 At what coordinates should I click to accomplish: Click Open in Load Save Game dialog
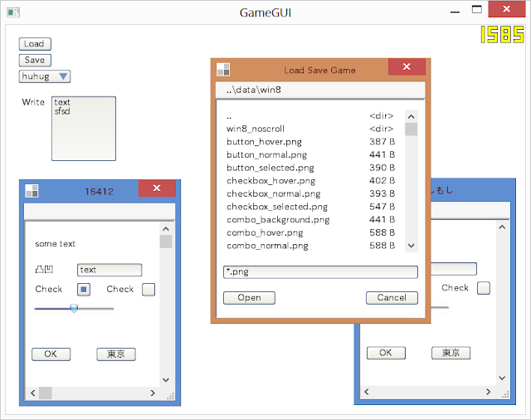click(x=249, y=298)
